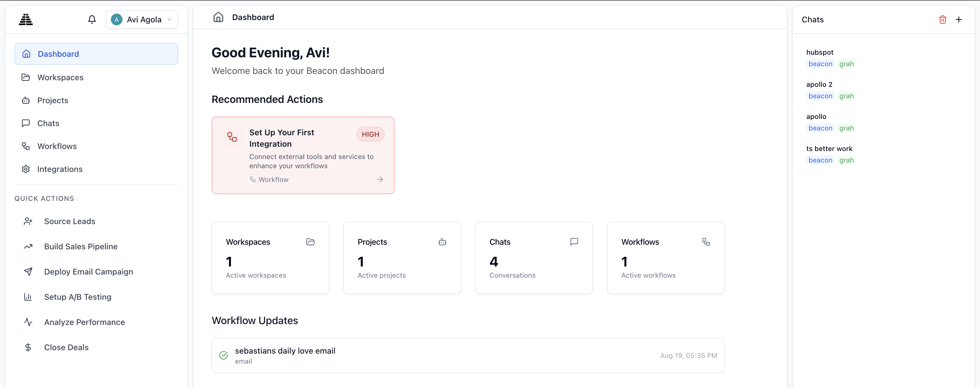Click the integration card's arrow expander

[x=380, y=179]
